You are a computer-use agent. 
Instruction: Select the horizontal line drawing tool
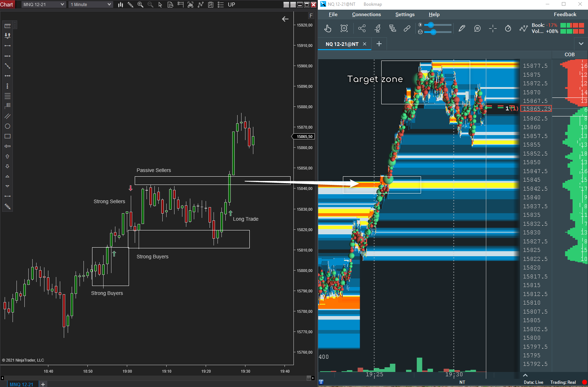7,76
